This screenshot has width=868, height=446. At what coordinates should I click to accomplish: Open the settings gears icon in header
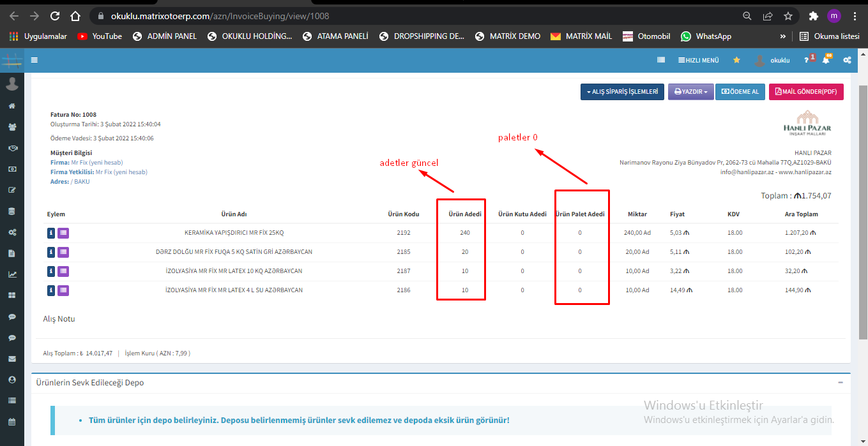(x=847, y=60)
